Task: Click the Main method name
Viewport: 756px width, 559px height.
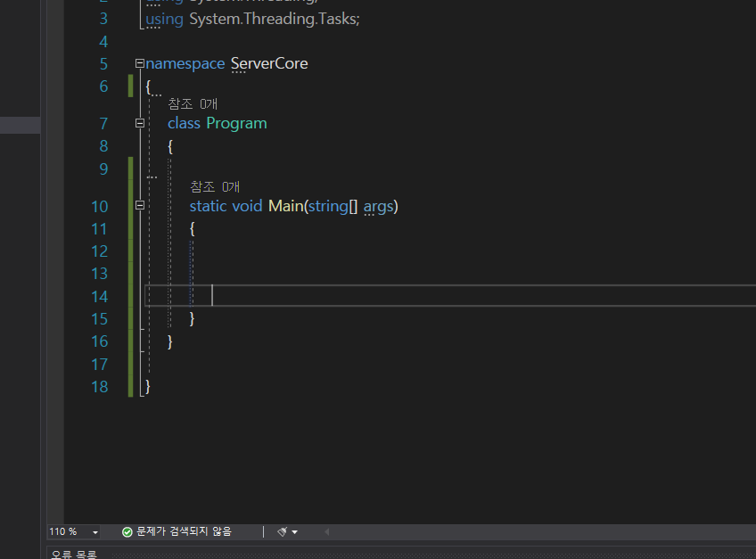Action: point(285,206)
